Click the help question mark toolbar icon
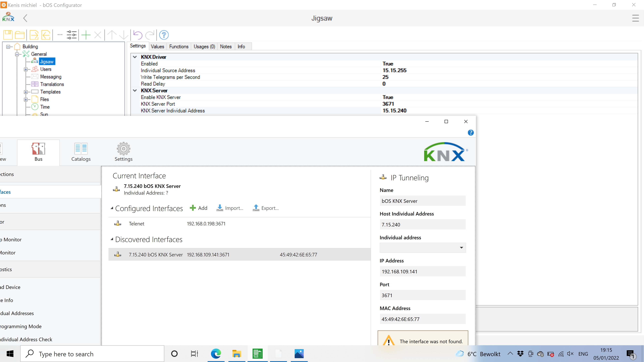This screenshot has width=644, height=362. click(x=164, y=35)
